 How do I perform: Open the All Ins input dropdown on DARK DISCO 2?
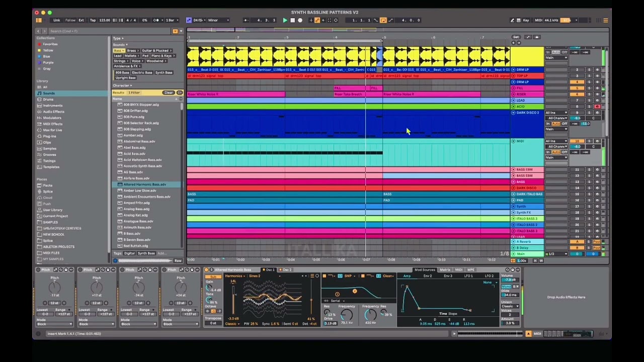pyautogui.click(x=556, y=113)
